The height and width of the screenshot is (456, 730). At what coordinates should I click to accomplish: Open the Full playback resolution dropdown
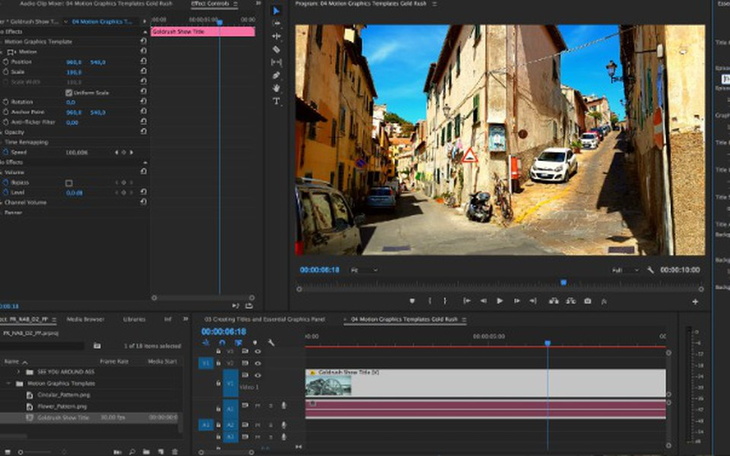(x=623, y=270)
